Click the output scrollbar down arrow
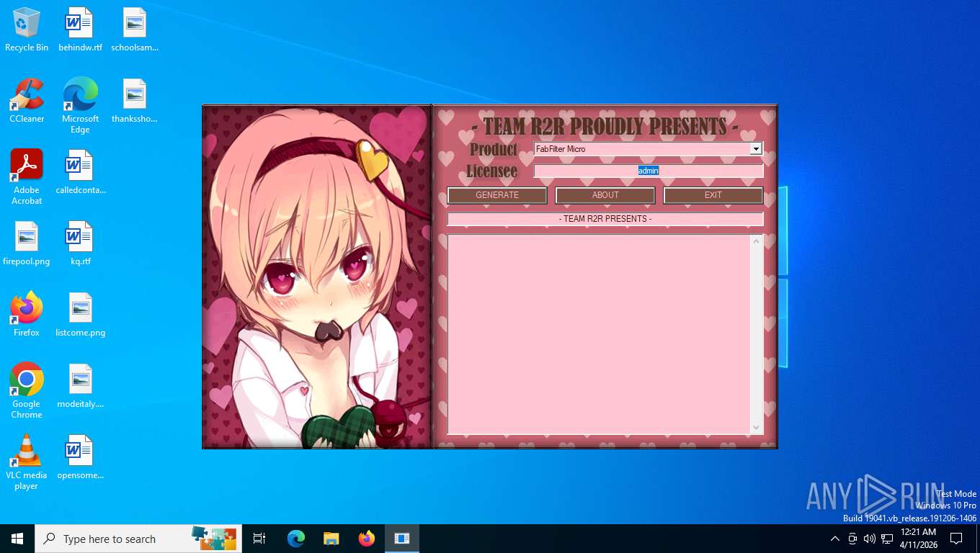This screenshot has width=980, height=553. pyautogui.click(x=756, y=428)
